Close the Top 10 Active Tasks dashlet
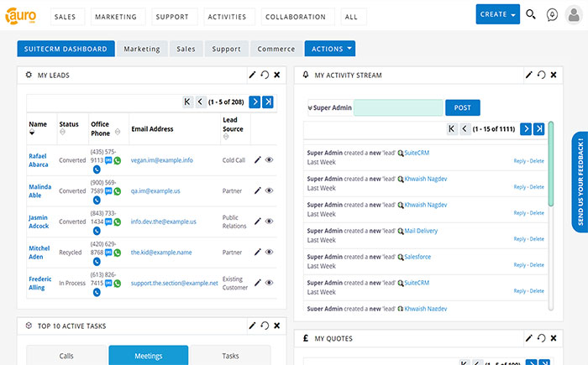Image resolution: width=588 pixels, height=365 pixels. (276, 326)
